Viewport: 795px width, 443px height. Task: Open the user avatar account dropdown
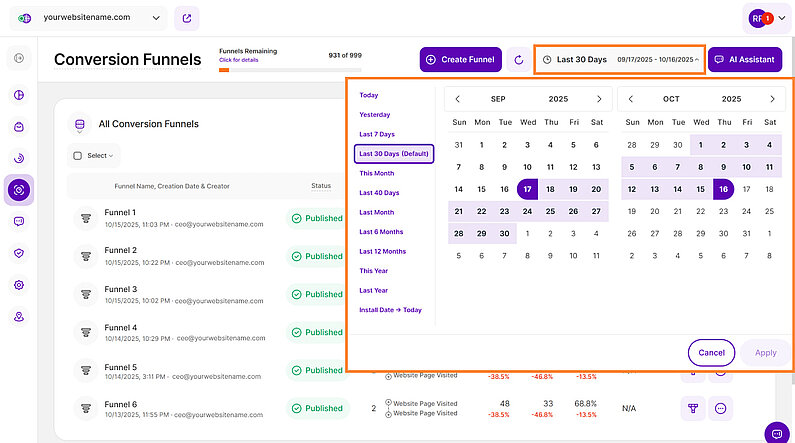(x=768, y=18)
